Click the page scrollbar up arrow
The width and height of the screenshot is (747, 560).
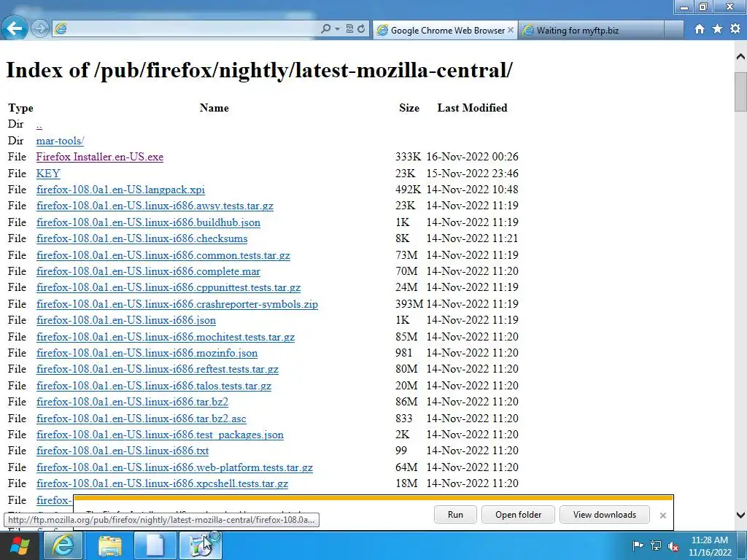click(740, 57)
